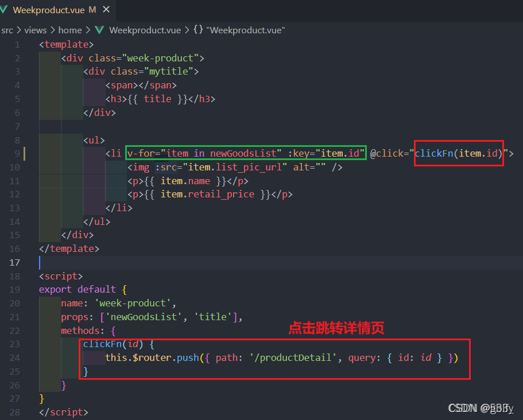Click the push call on line 24
The width and height of the screenshot is (523, 420).
[x=188, y=358]
